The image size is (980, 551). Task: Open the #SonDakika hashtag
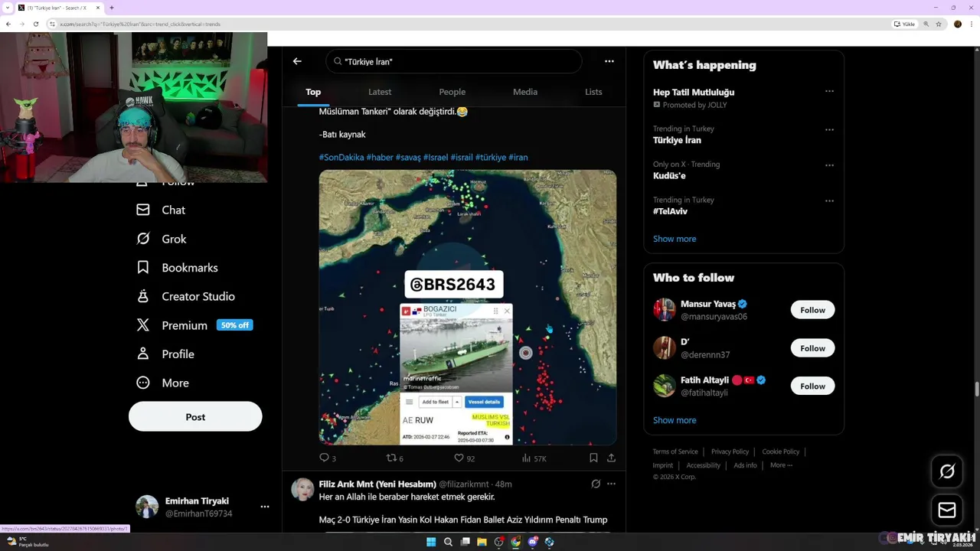[341, 157]
